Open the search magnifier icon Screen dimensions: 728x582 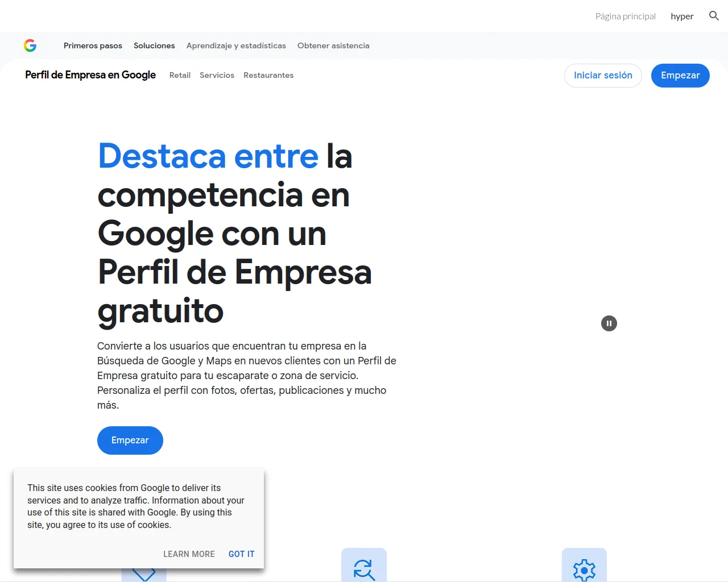(x=714, y=16)
